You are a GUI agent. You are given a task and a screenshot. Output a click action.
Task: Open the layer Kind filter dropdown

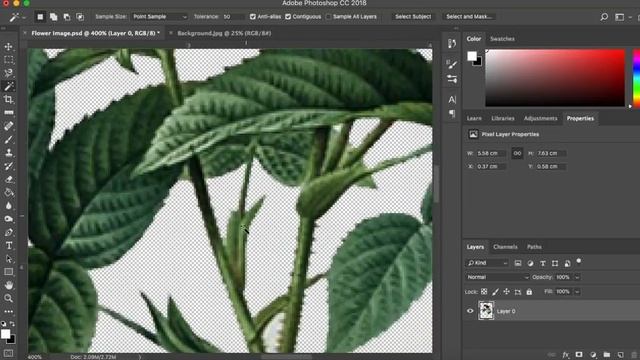pos(487,263)
